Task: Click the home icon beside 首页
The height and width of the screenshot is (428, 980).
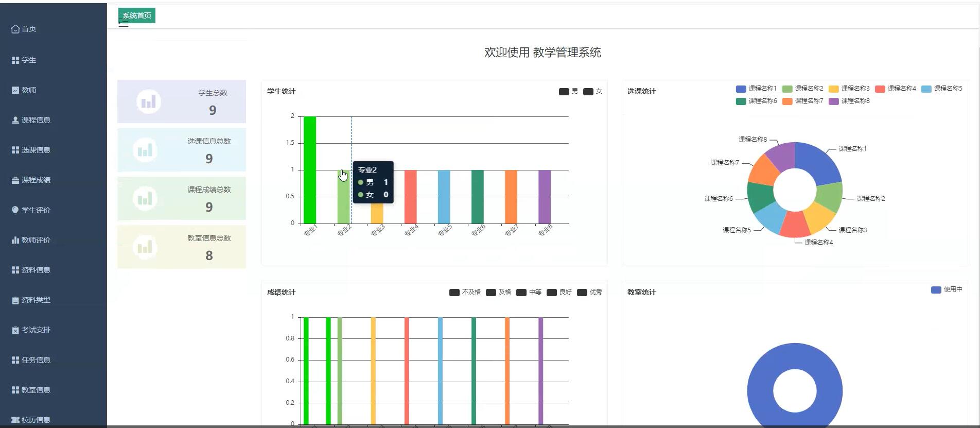Action: pyautogui.click(x=15, y=29)
